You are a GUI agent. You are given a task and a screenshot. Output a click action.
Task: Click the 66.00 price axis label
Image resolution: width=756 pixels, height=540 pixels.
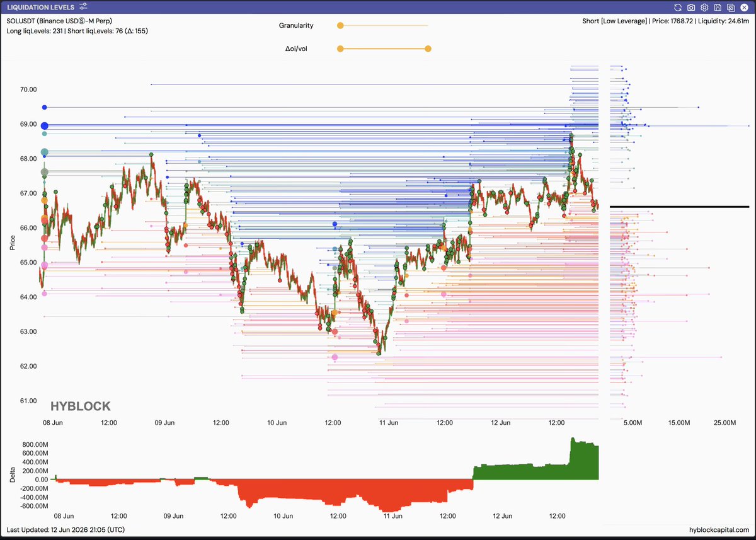coord(28,227)
